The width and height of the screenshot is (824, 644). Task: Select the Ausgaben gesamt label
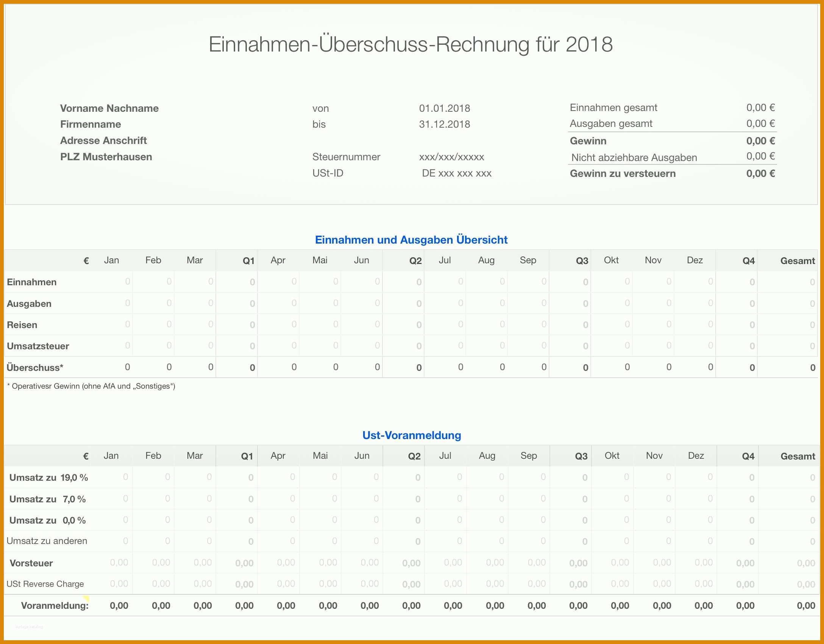pyautogui.click(x=611, y=123)
